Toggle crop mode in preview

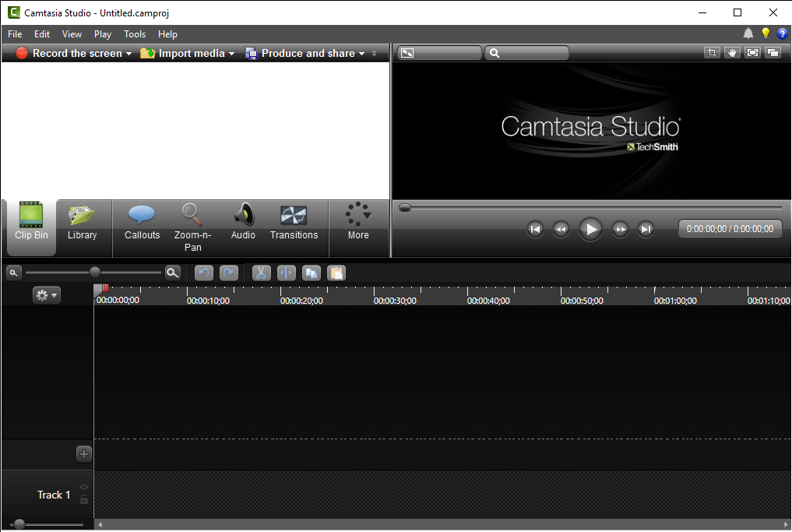point(712,52)
